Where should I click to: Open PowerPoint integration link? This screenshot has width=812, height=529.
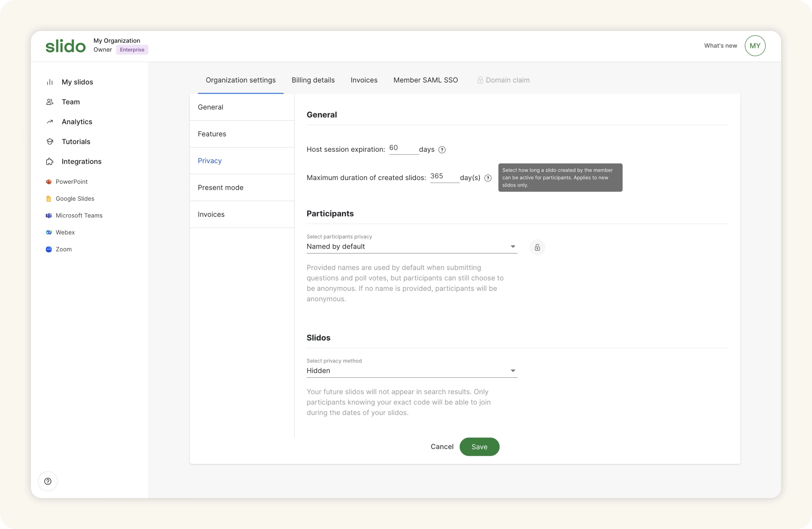tap(72, 182)
